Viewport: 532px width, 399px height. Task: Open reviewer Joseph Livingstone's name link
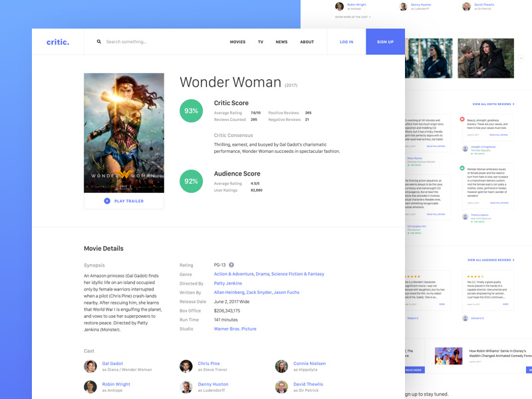[x=483, y=147]
